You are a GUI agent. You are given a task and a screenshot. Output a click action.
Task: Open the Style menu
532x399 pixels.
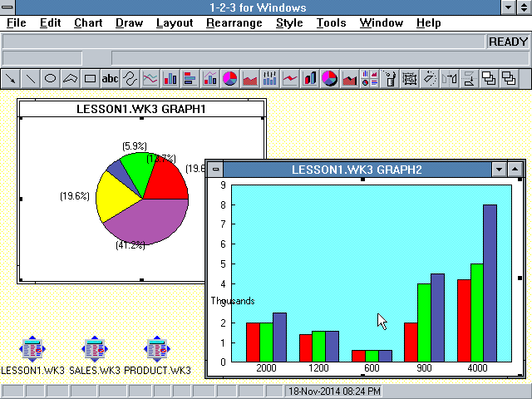289,23
